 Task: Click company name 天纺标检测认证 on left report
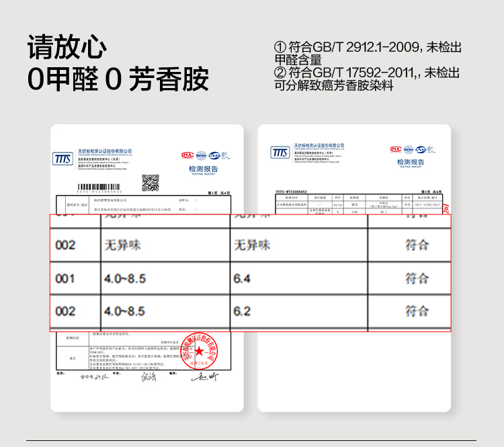click(x=105, y=151)
